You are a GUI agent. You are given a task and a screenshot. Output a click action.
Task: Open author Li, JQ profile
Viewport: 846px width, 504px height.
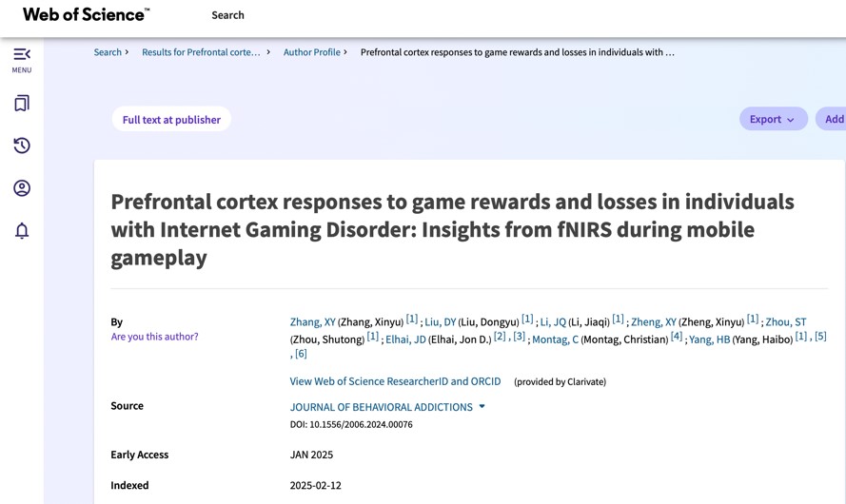(x=553, y=322)
